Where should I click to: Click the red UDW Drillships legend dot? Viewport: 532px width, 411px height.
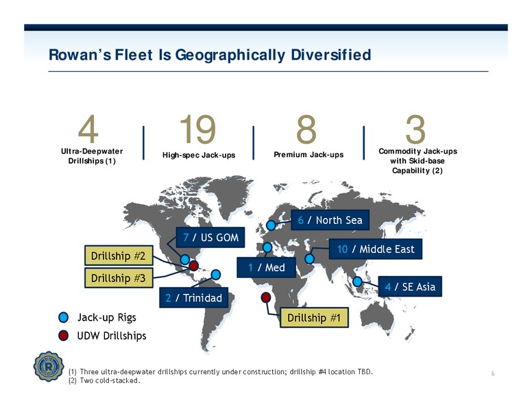64,336
